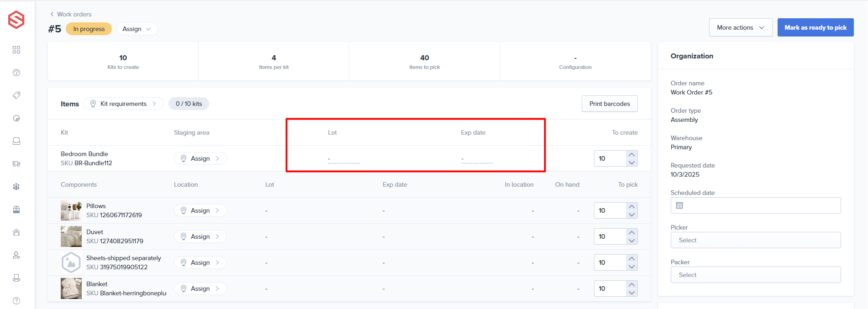
Task: Expand the Assign dropdown next to status
Action: click(137, 29)
